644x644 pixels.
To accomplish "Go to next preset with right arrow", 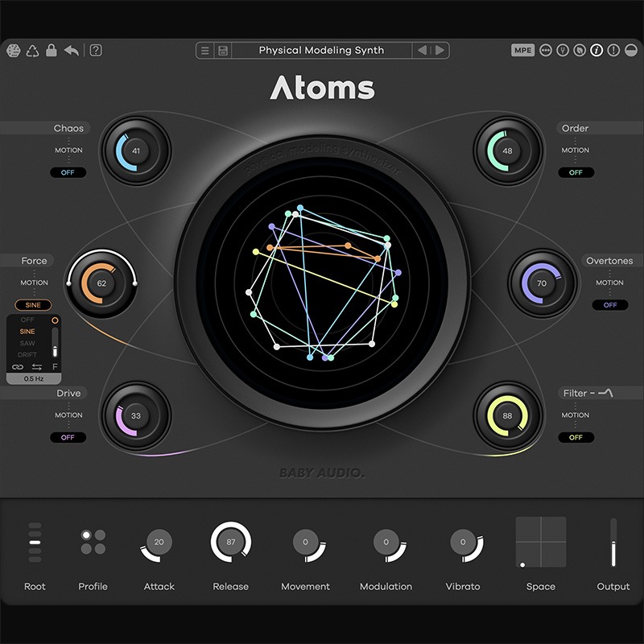I will pyautogui.click(x=440, y=50).
